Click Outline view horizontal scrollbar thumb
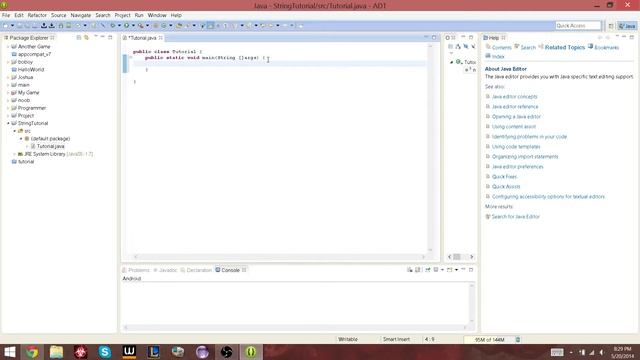640x360 pixels. [457, 257]
